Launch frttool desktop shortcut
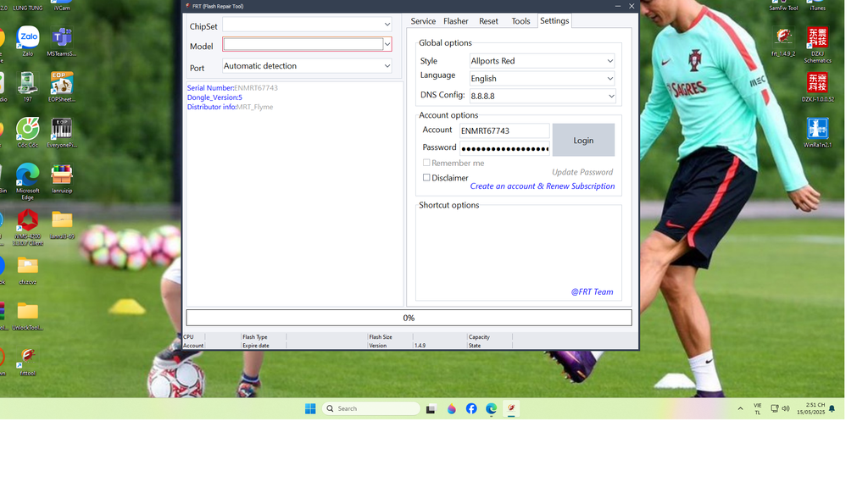The height and width of the screenshot is (488, 868). pyautogui.click(x=28, y=362)
